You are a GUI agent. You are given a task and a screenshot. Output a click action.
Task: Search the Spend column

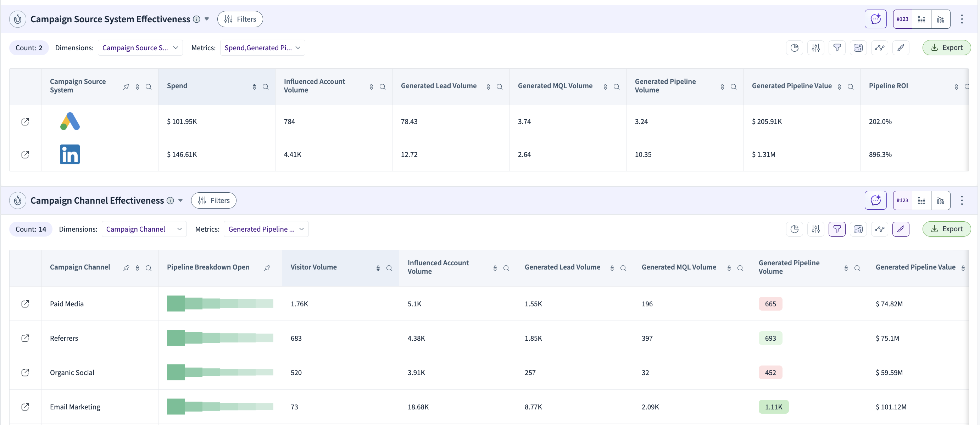click(266, 87)
